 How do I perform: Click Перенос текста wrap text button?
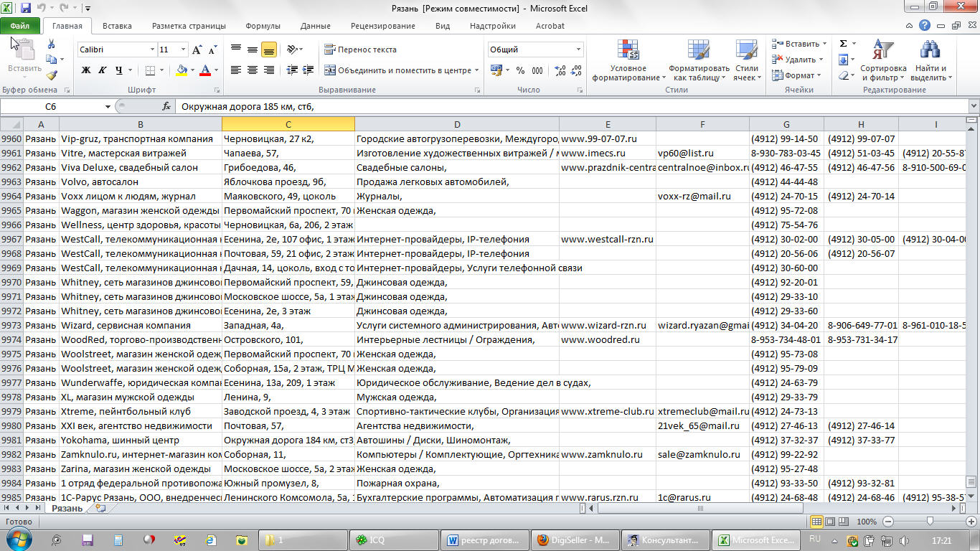[x=360, y=50]
